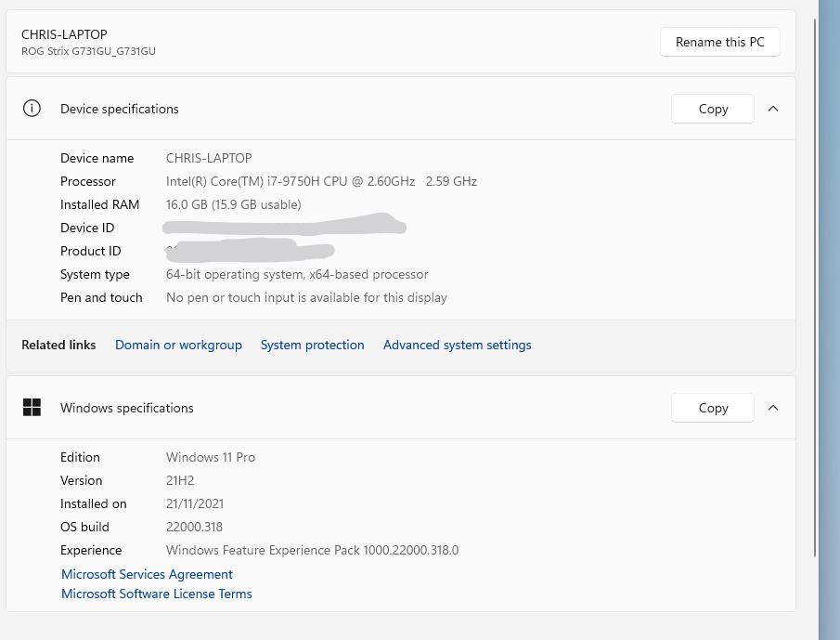Click the vertical scrollbar thumb
This screenshot has height=640, width=840.
coord(815,288)
